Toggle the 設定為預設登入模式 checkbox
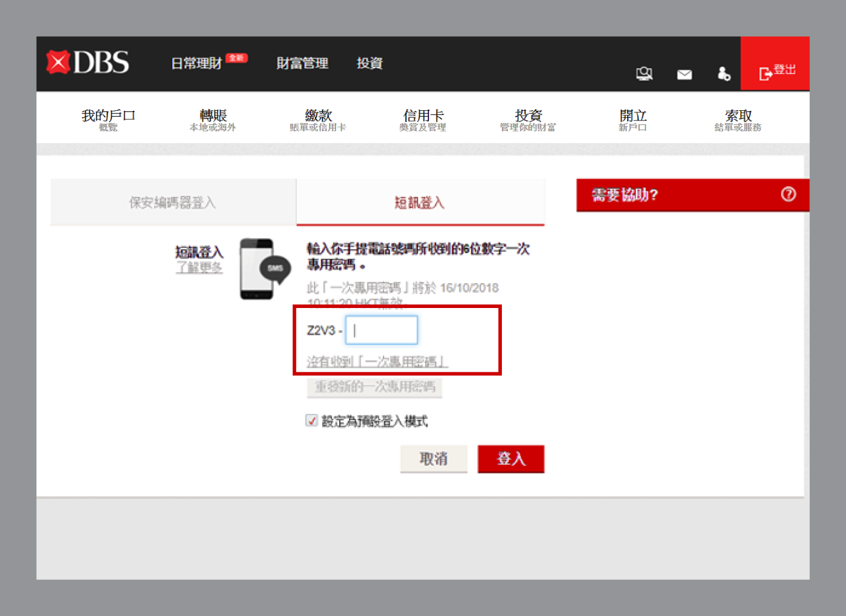The width and height of the screenshot is (846, 616). point(312,420)
